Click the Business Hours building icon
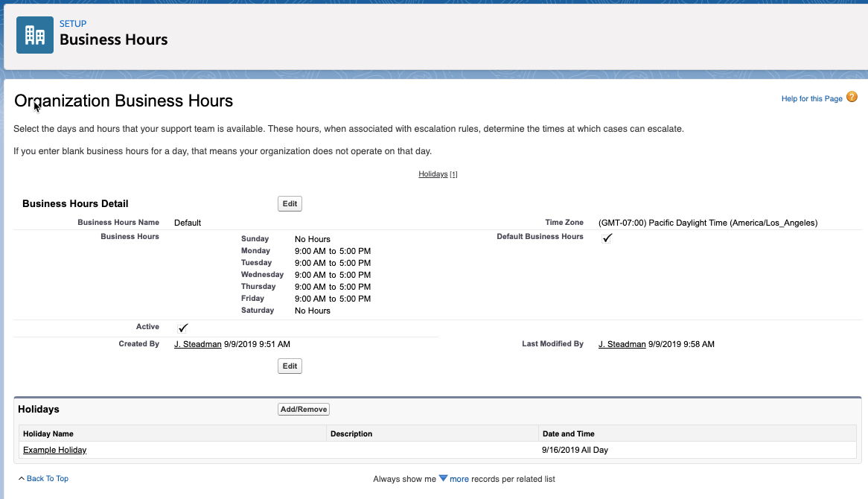 pyautogui.click(x=35, y=34)
